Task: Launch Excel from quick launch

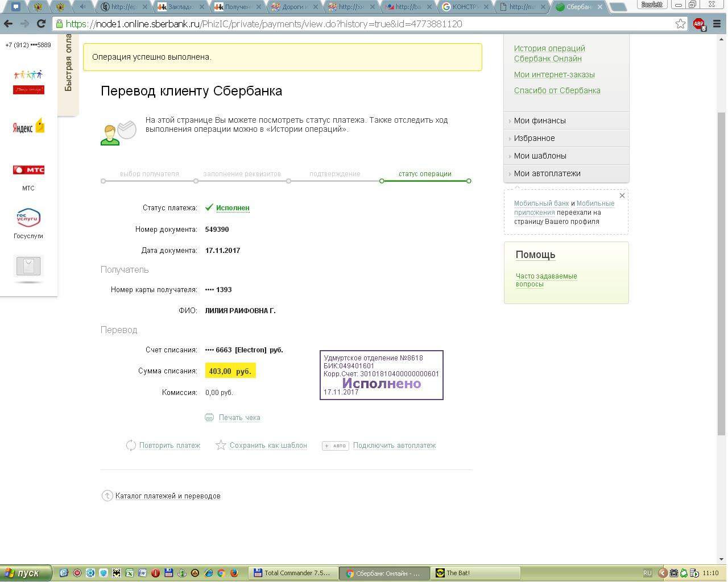Action: tap(129, 573)
